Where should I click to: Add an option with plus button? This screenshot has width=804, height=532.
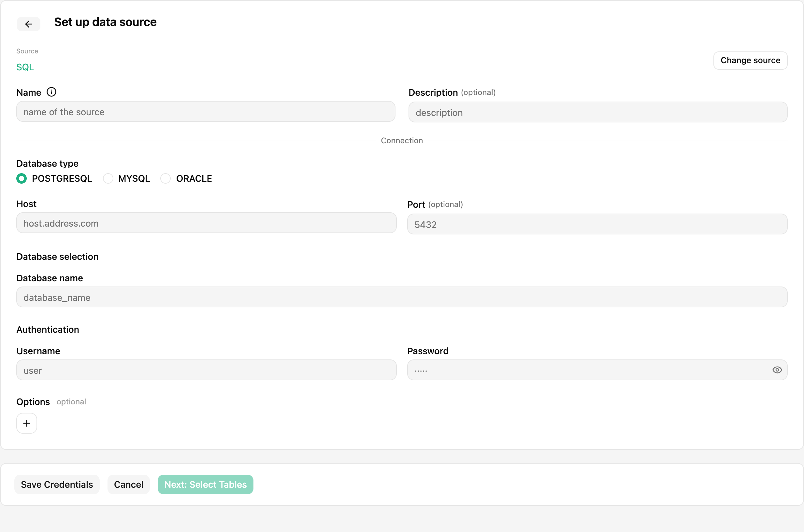pos(26,423)
